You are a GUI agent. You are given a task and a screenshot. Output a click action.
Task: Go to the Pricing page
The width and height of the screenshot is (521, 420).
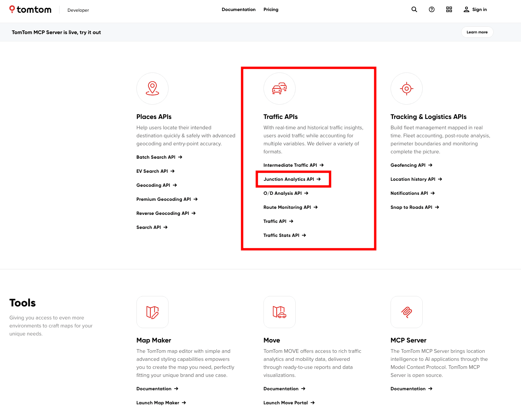[271, 10]
